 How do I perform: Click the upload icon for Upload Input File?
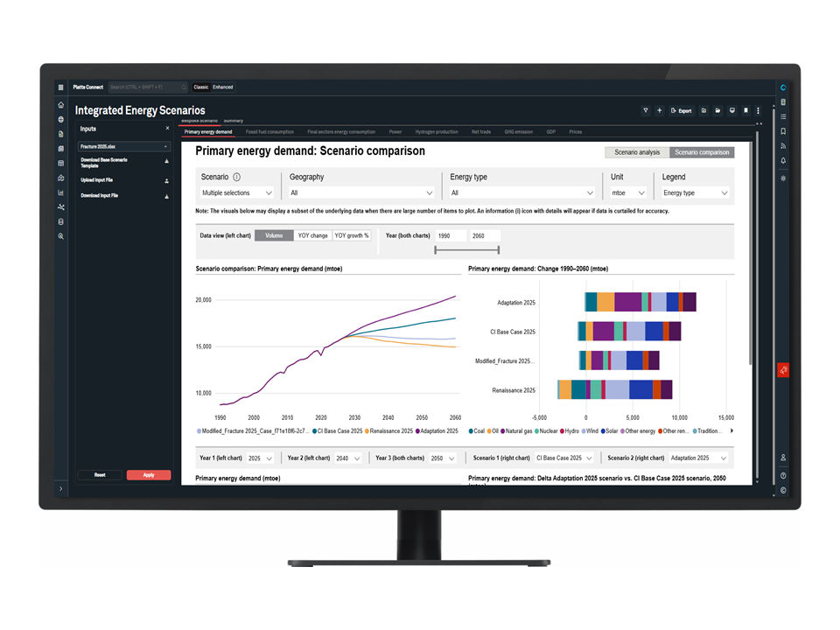click(166, 180)
